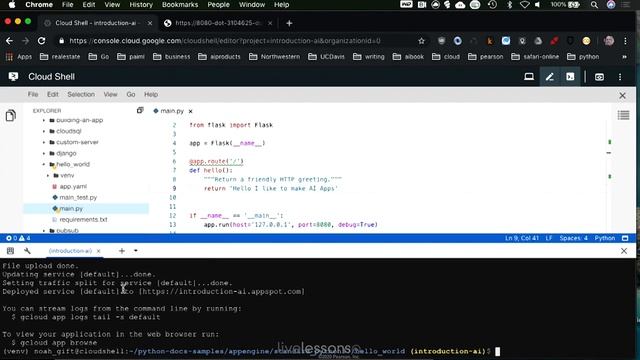The image size is (640, 360).
Task: Switch to the Cloud Shell browser tab
Action: pyautogui.click(x=96, y=23)
